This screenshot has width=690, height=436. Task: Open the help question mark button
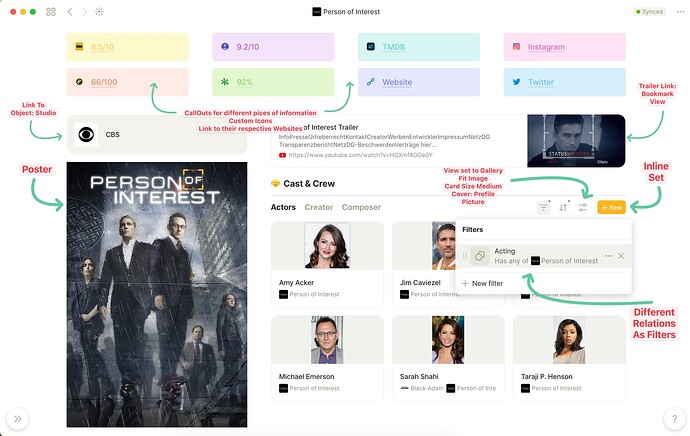[x=674, y=419]
